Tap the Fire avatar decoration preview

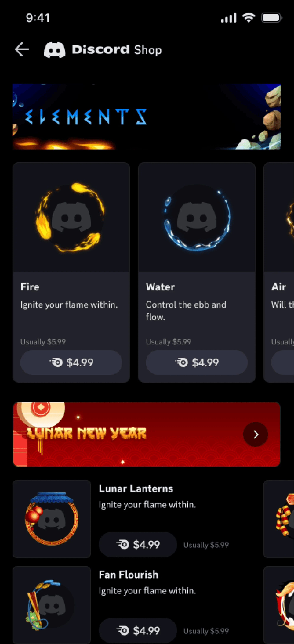(x=71, y=217)
